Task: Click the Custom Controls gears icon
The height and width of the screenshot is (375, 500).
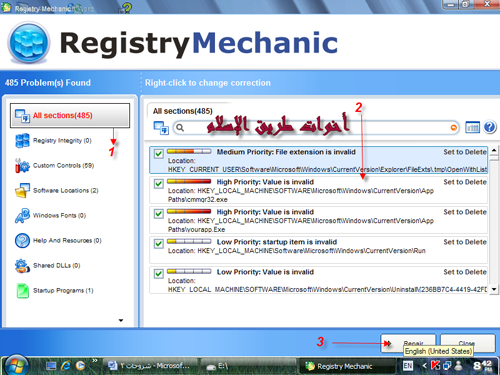Action: tap(22, 165)
